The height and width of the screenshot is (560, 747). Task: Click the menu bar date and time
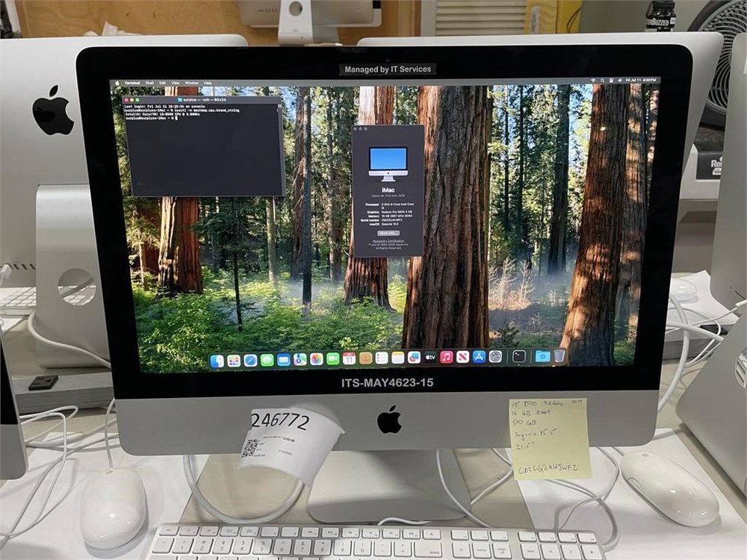pos(641,80)
